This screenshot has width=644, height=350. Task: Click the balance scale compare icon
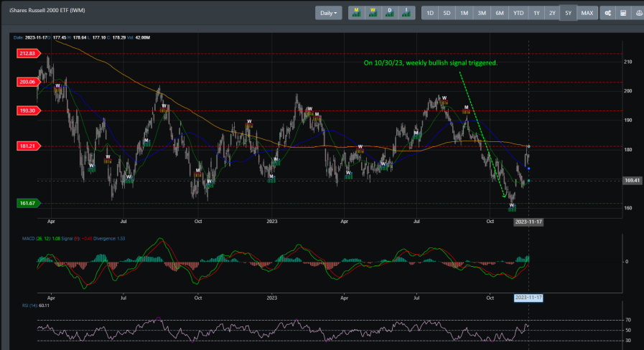[638, 13]
